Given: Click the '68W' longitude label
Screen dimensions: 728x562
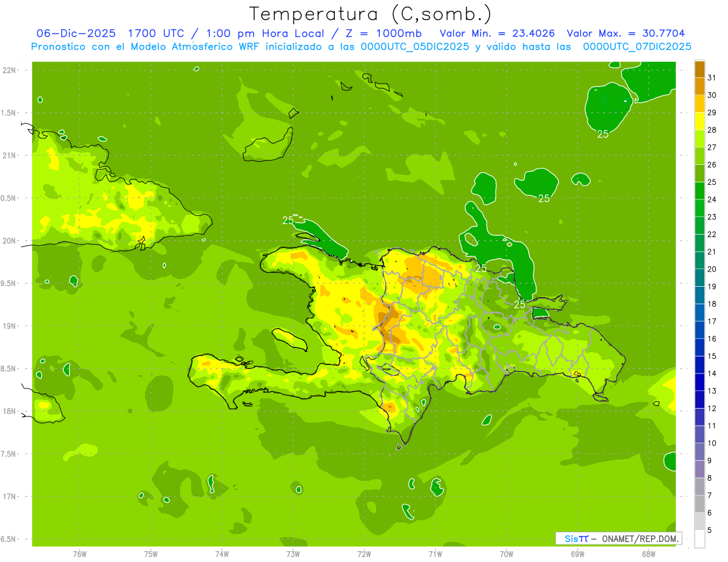Looking at the screenshot, I should 649,554.
